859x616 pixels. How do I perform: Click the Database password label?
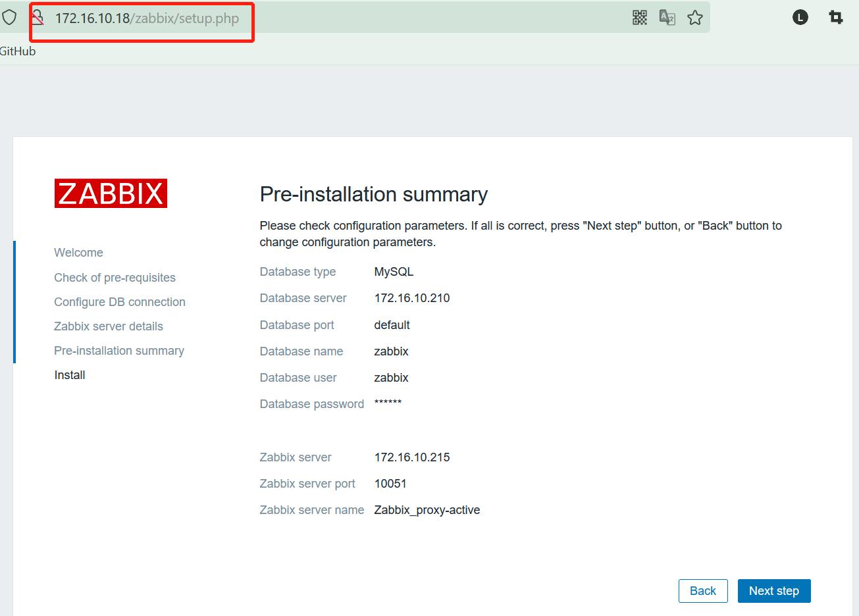pos(312,404)
